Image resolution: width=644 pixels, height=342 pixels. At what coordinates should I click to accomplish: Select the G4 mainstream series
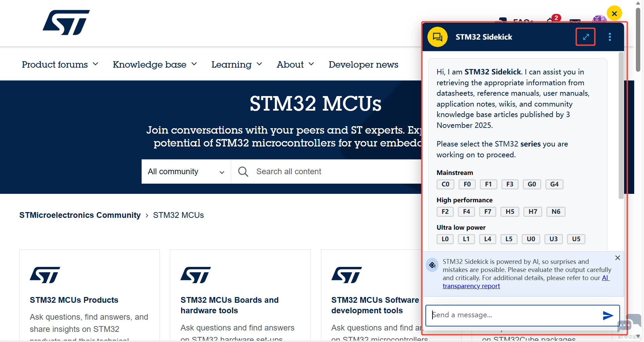554,184
